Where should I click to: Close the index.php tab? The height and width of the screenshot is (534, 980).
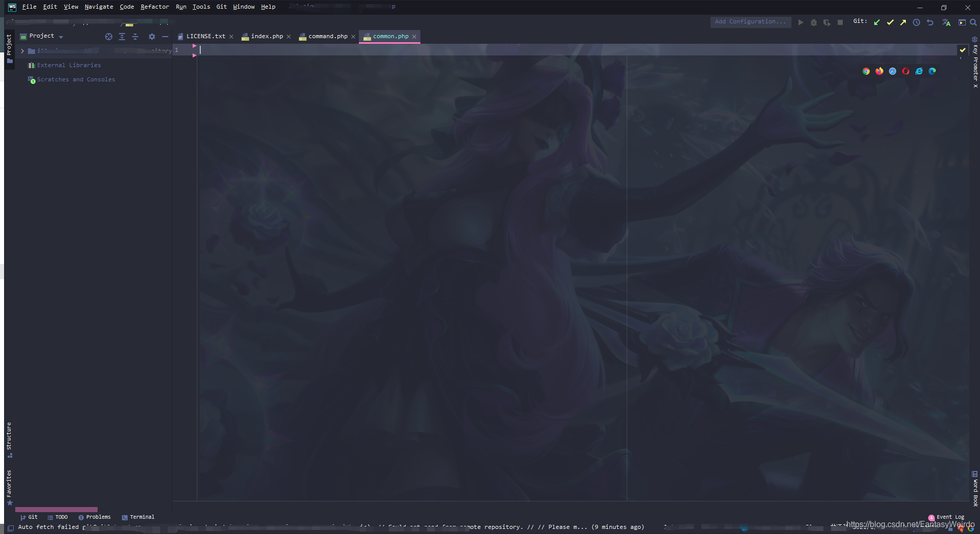click(289, 37)
